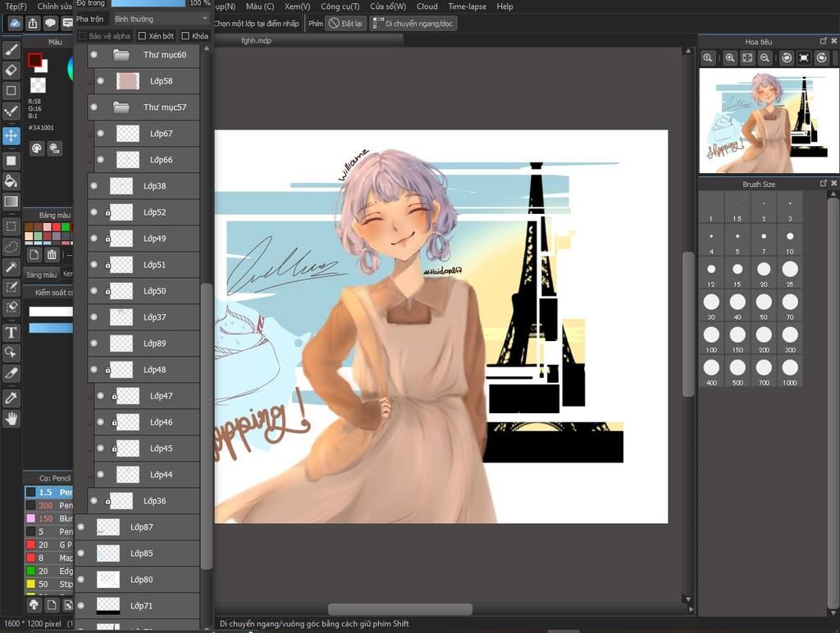Hide the Lớp38 layer
Viewport: 840px width, 633px height.
[x=94, y=186]
